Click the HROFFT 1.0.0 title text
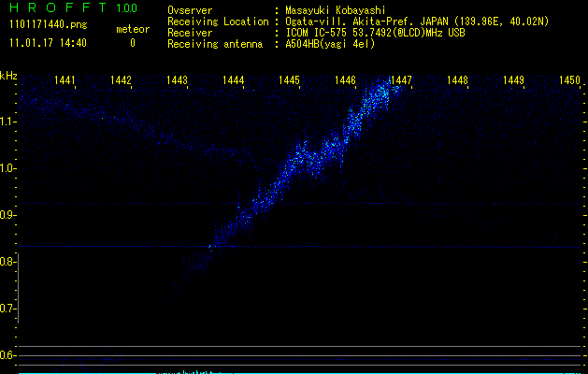 [x=74, y=7]
